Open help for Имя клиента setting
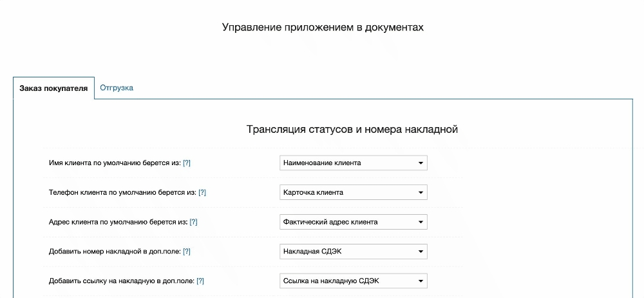Viewport: 644px width, 298px height. (x=187, y=163)
